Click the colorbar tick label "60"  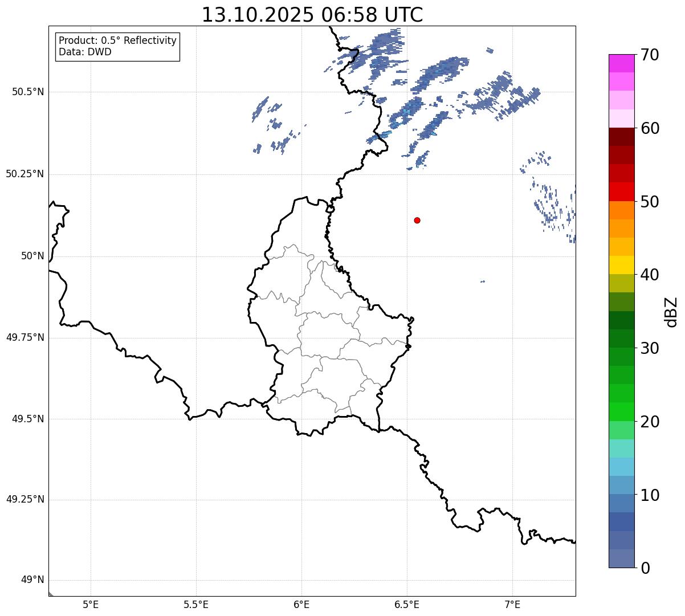pos(650,128)
